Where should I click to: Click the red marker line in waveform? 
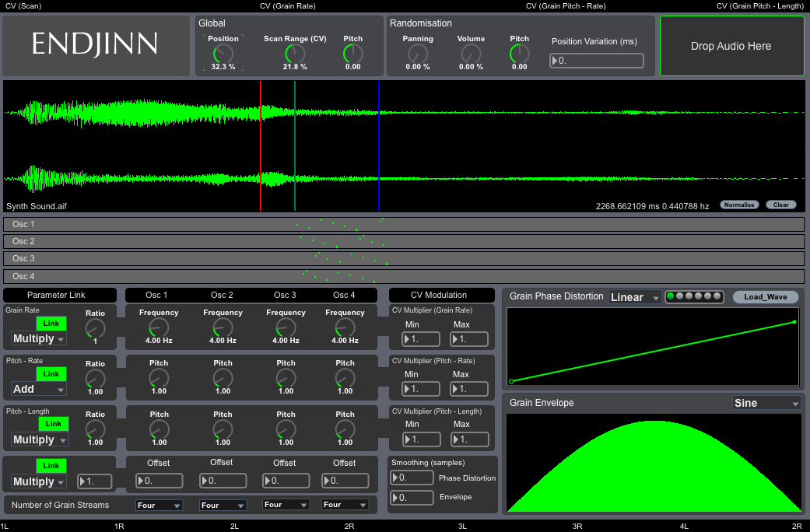261,145
